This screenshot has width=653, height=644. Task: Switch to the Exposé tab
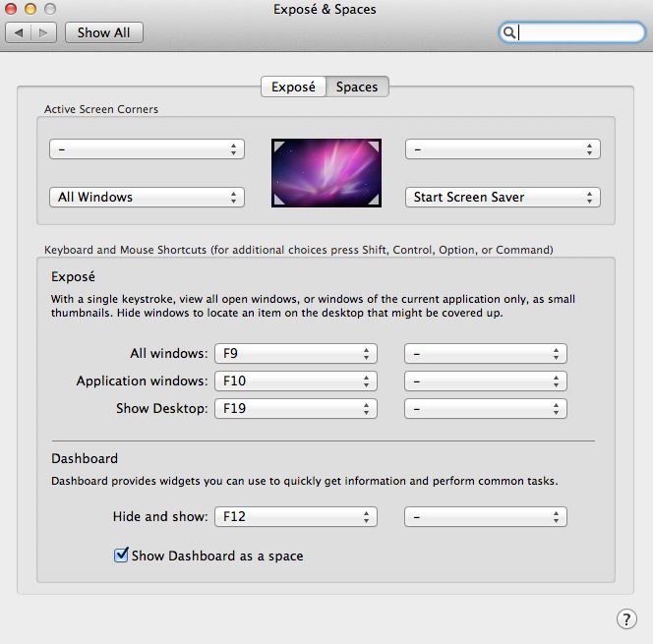click(293, 87)
